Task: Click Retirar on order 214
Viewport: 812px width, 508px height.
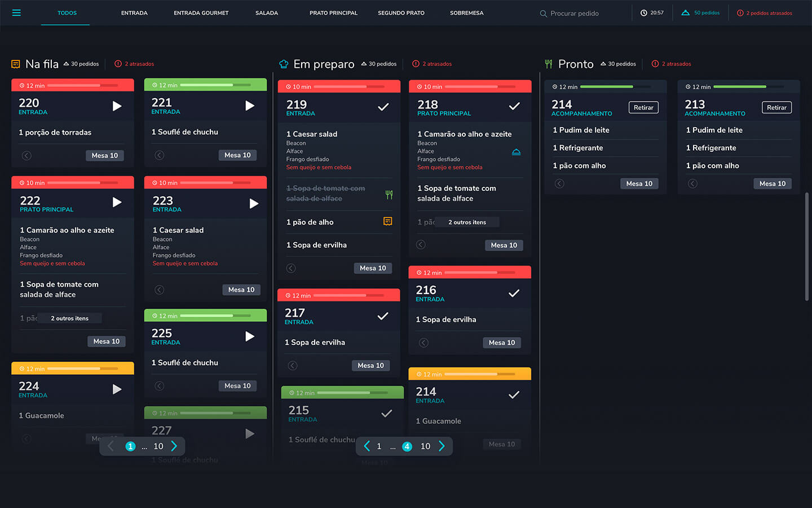Action: (643, 107)
